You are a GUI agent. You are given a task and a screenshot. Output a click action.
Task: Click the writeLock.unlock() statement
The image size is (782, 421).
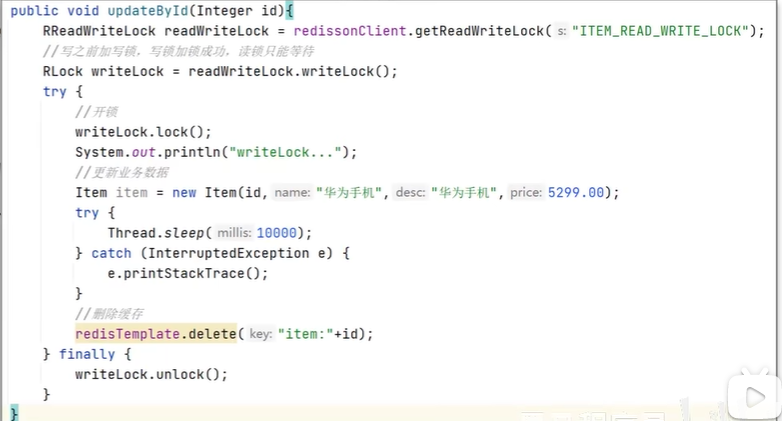151,374
